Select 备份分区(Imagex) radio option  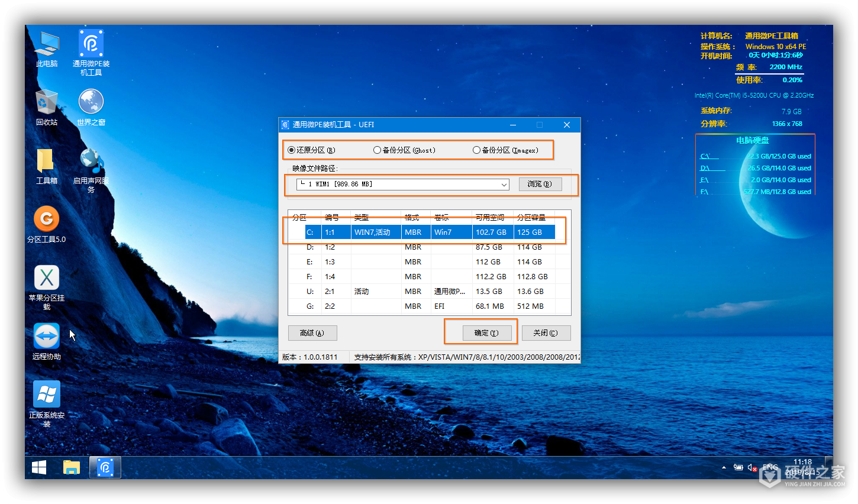[505, 150]
